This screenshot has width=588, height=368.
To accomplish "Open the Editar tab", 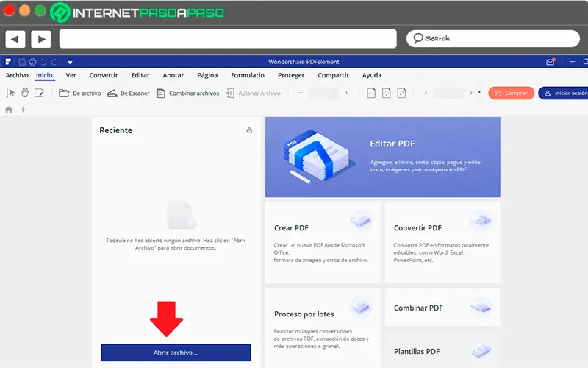I will click(140, 75).
